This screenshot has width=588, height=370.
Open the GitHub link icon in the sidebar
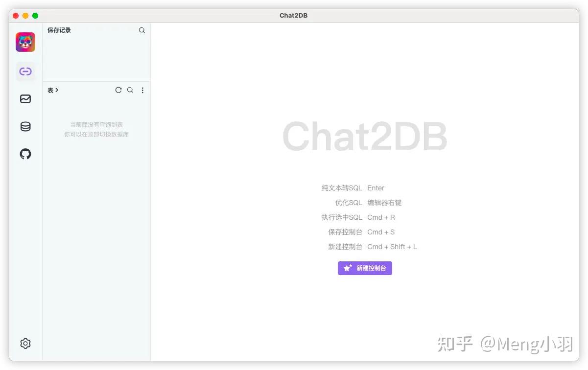[25, 154]
